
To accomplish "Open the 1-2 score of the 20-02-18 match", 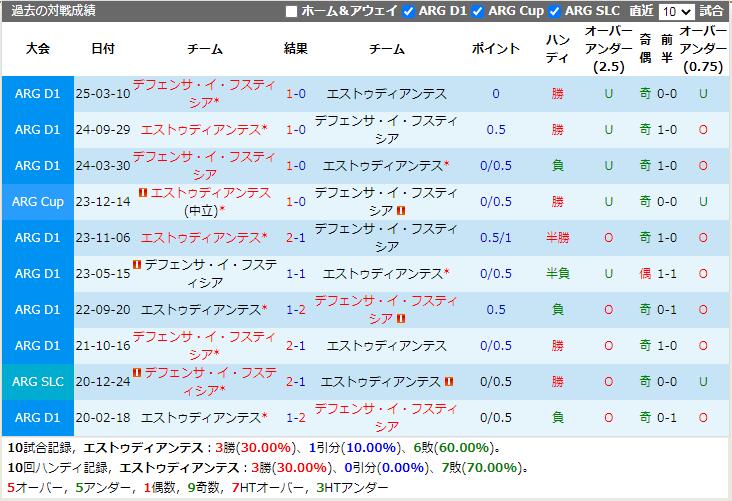I will pos(296,417).
